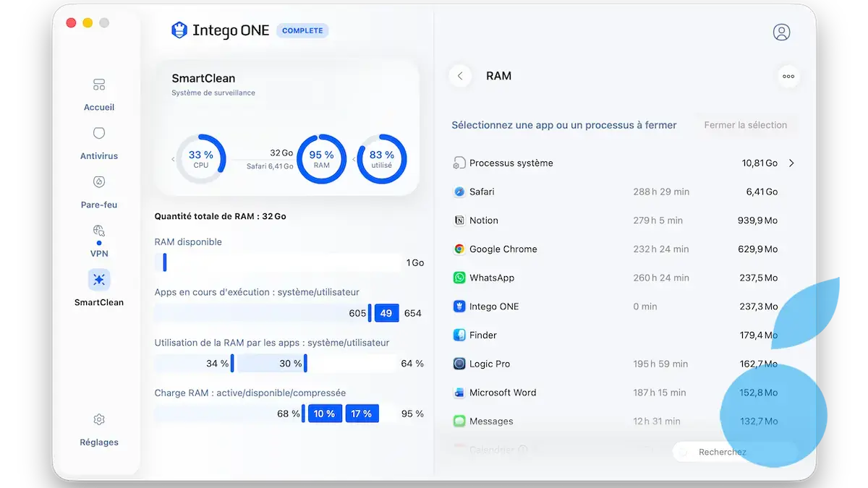This screenshot has height=488, width=868.
Task: Click the Processus système icon
Action: (459, 163)
